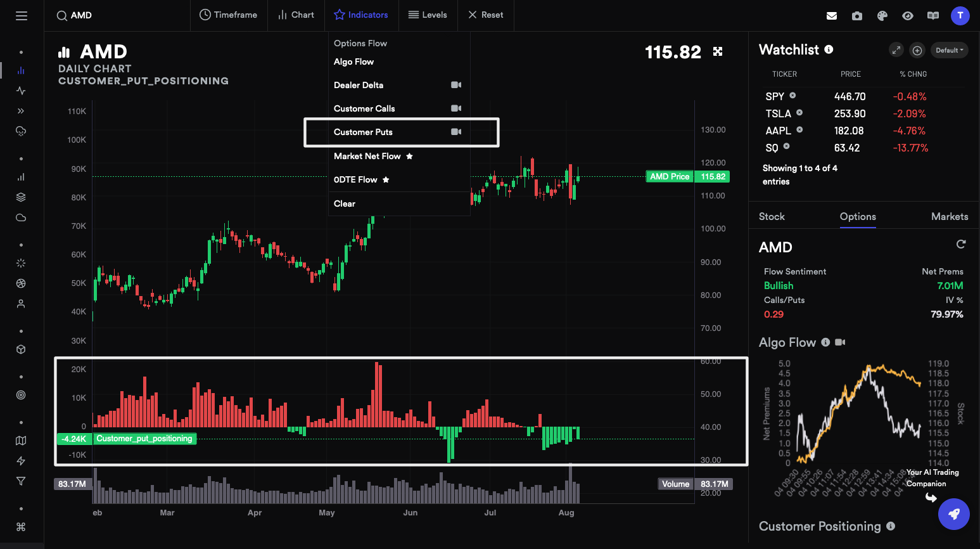
Task: Sort watchlist by TICKER column
Action: [x=784, y=74]
